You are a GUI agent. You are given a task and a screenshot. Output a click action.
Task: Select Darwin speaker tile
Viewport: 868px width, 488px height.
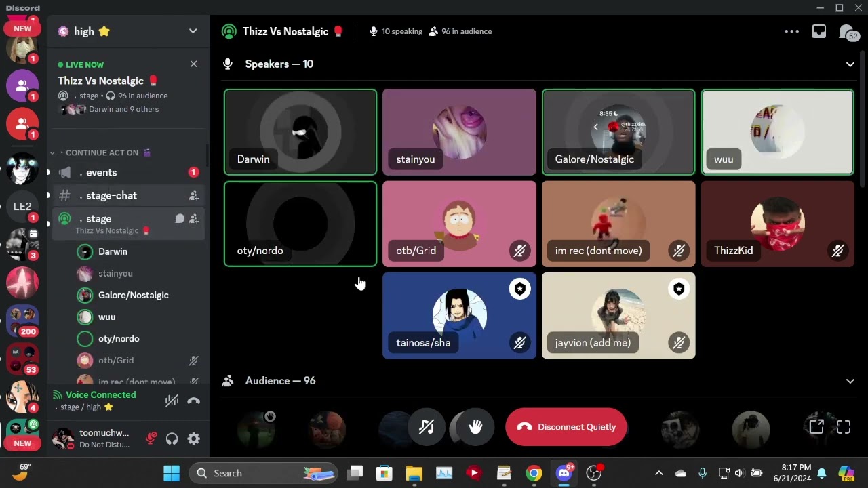pyautogui.click(x=300, y=132)
